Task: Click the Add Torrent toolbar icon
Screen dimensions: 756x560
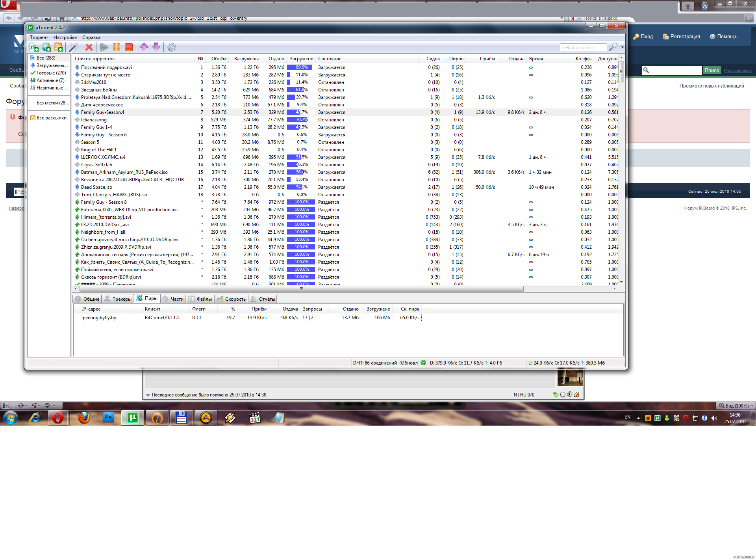Action: 34,47
